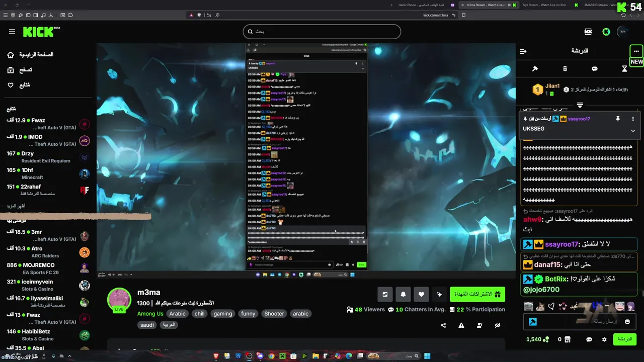Unpin the pinned UKSSEG message
The height and width of the screenshot is (362, 644).
pos(618,119)
